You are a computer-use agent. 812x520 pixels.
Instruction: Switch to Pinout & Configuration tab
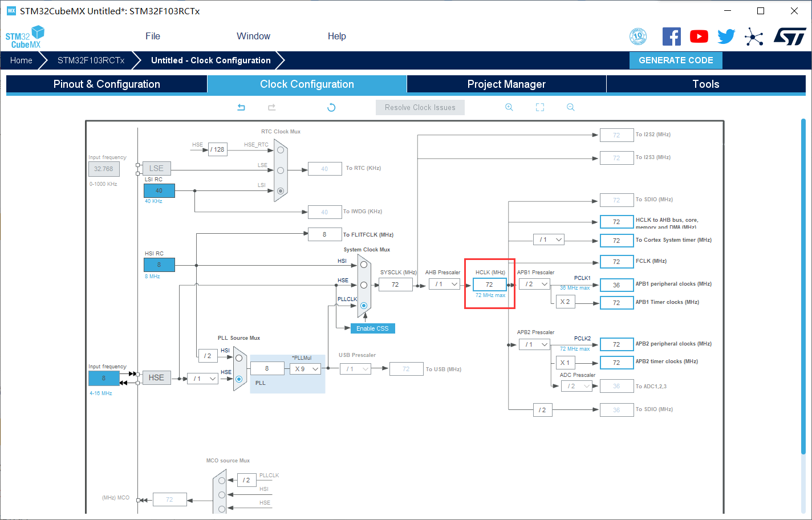[x=107, y=84]
